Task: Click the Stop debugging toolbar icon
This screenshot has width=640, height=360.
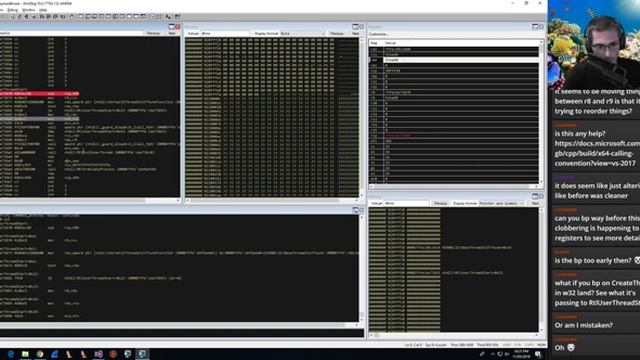Action: pos(27,17)
